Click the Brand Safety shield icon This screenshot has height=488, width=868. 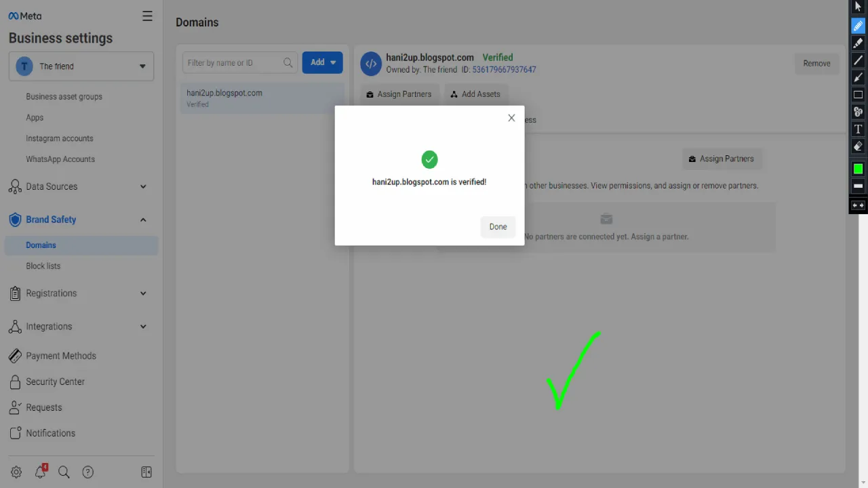click(x=15, y=220)
